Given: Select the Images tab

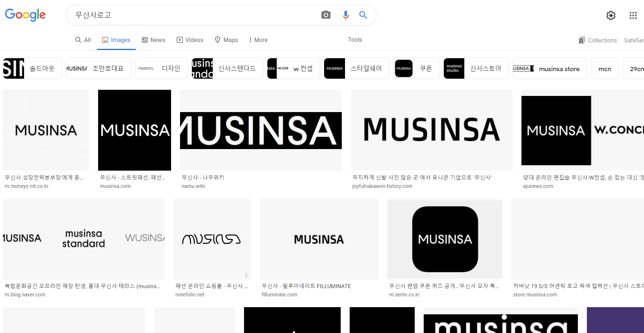Looking at the screenshot, I should [x=116, y=40].
